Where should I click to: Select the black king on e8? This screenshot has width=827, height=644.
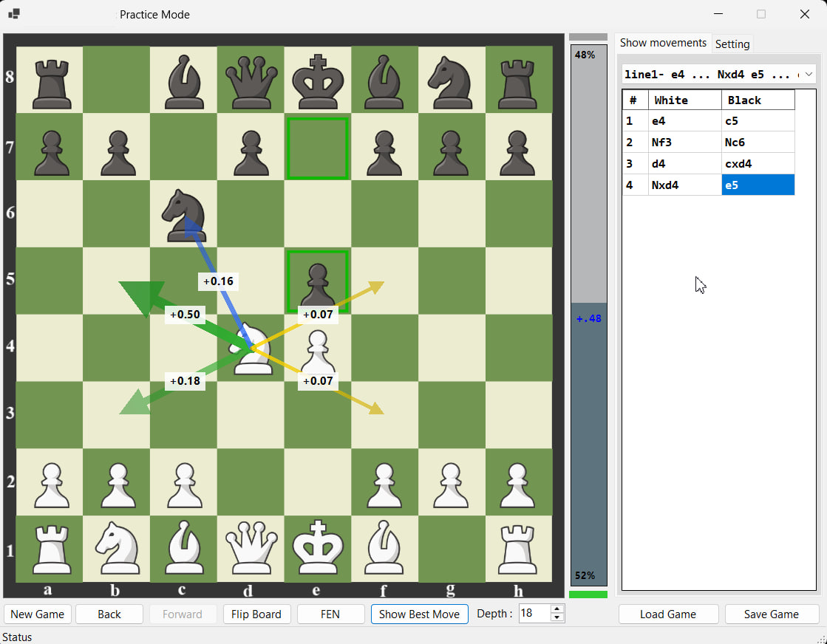[x=318, y=81]
